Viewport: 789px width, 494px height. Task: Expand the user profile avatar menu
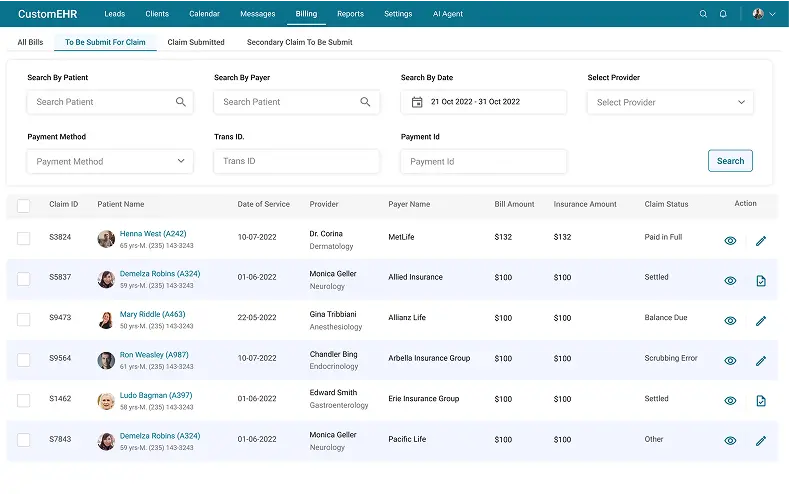tap(764, 14)
